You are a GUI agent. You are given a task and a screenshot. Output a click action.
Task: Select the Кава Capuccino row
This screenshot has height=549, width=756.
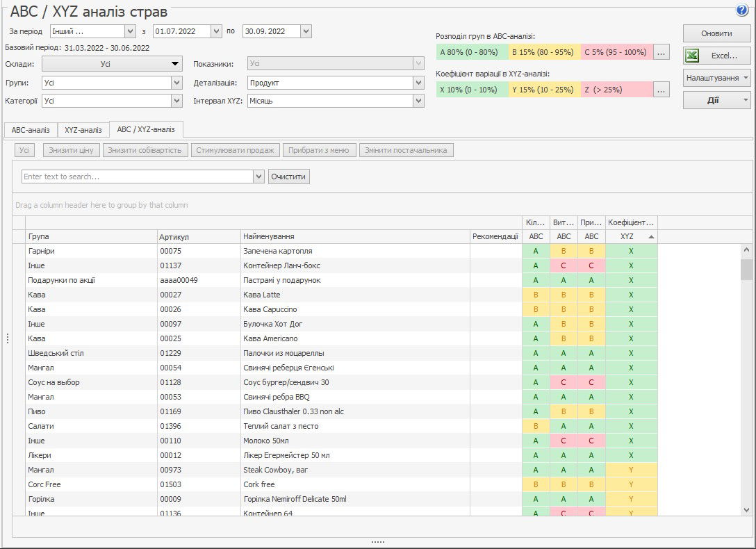(x=341, y=309)
